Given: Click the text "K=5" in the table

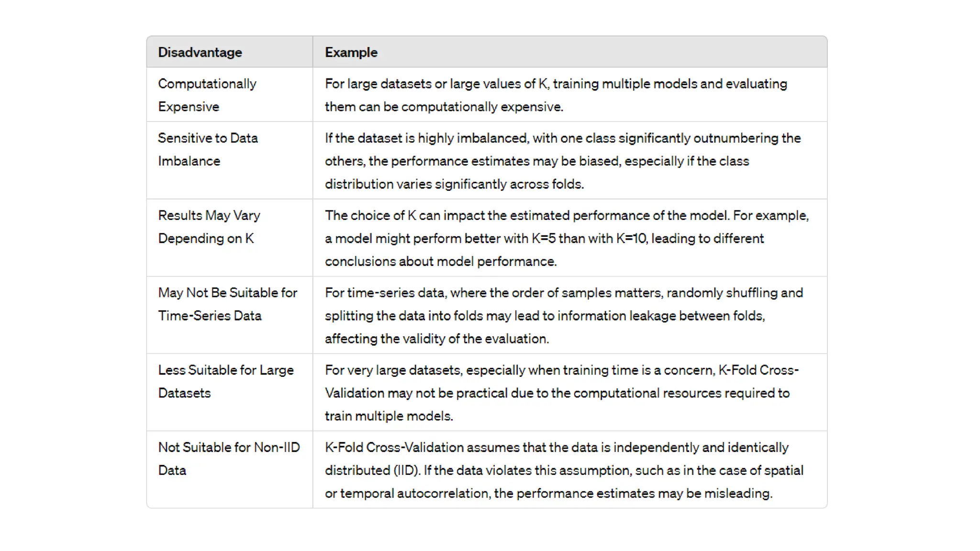Looking at the screenshot, I should click(544, 238).
